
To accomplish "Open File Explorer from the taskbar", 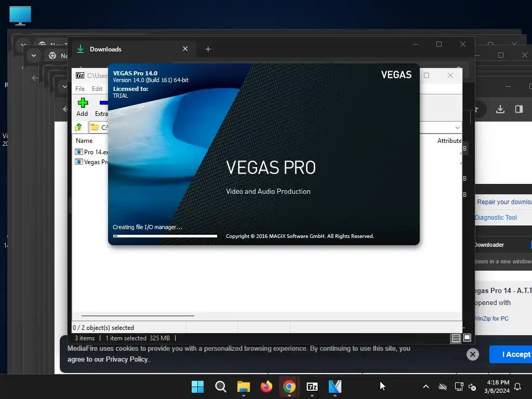I will (x=243, y=387).
